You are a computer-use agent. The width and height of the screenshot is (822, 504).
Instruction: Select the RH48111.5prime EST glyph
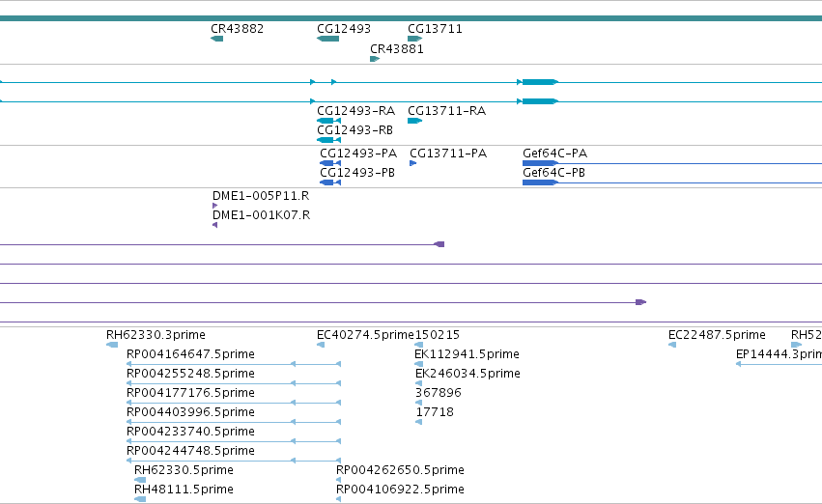[x=140, y=499]
